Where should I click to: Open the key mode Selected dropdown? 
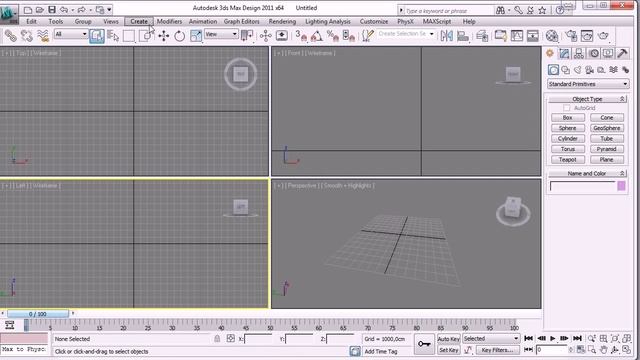pyautogui.click(x=491, y=339)
